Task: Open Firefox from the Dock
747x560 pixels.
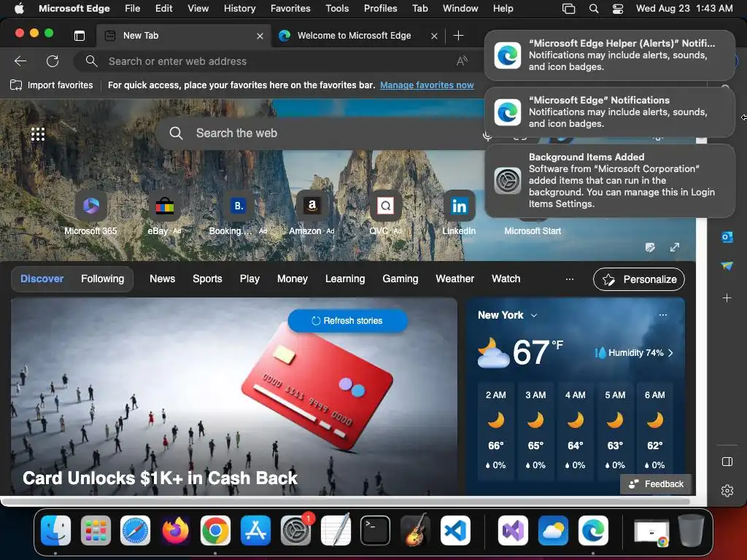Action: tap(175, 530)
